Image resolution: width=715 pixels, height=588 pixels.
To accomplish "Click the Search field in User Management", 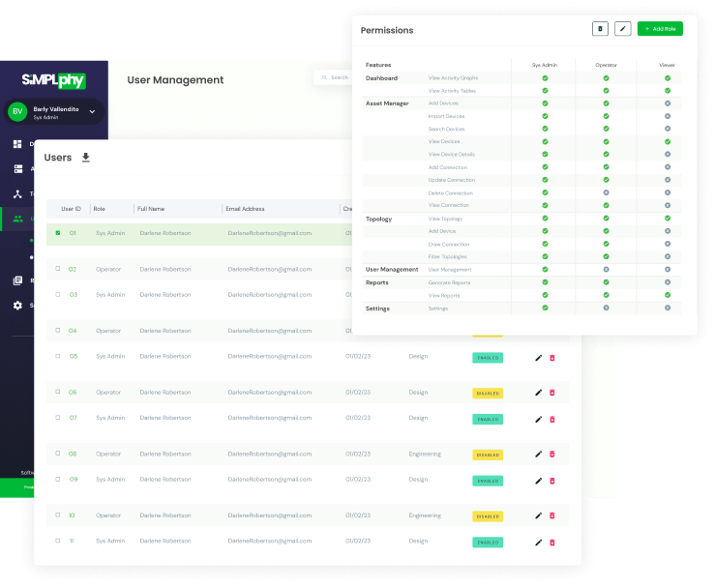I will point(339,77).
